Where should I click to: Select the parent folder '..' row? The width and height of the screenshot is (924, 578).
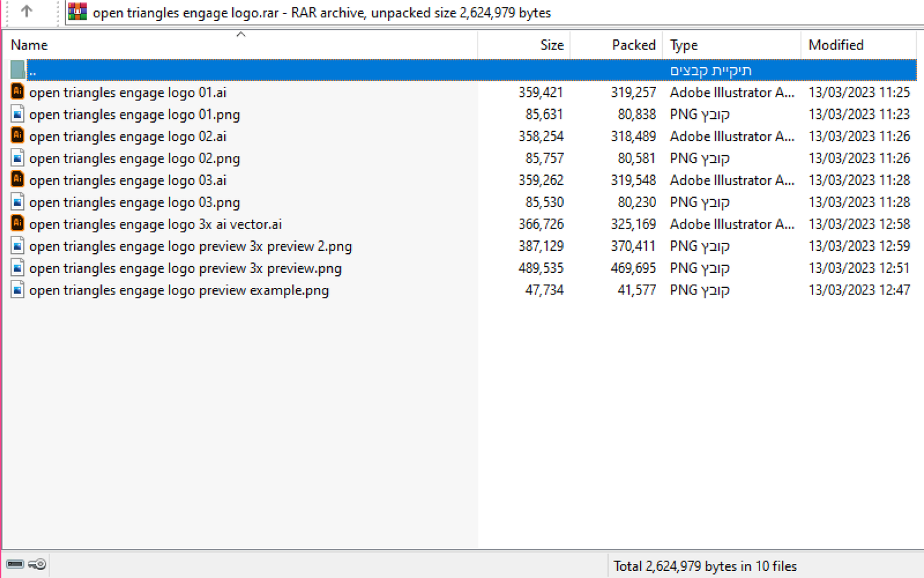246,70
